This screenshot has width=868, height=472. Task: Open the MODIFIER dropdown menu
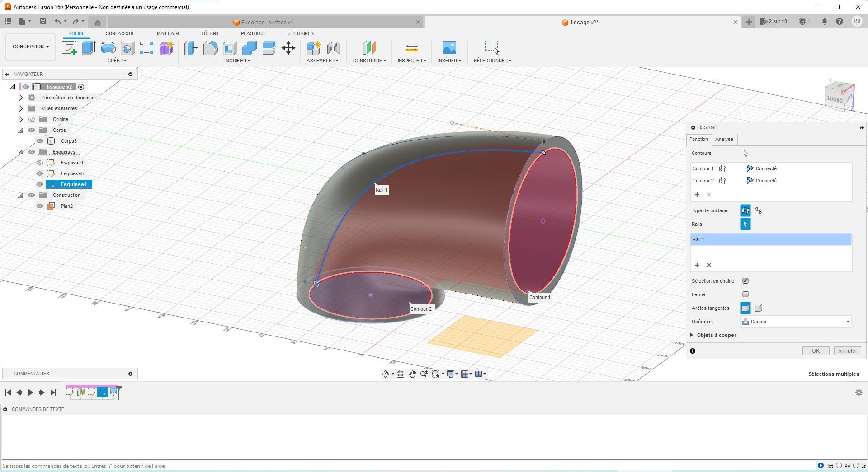[238, 61]
